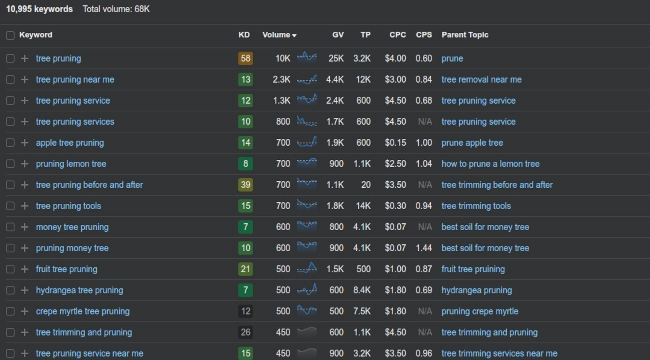650x360 pixels.
Task: Click the plus icon for 'tree pruning service'
Action: click(x=24, y=101)
